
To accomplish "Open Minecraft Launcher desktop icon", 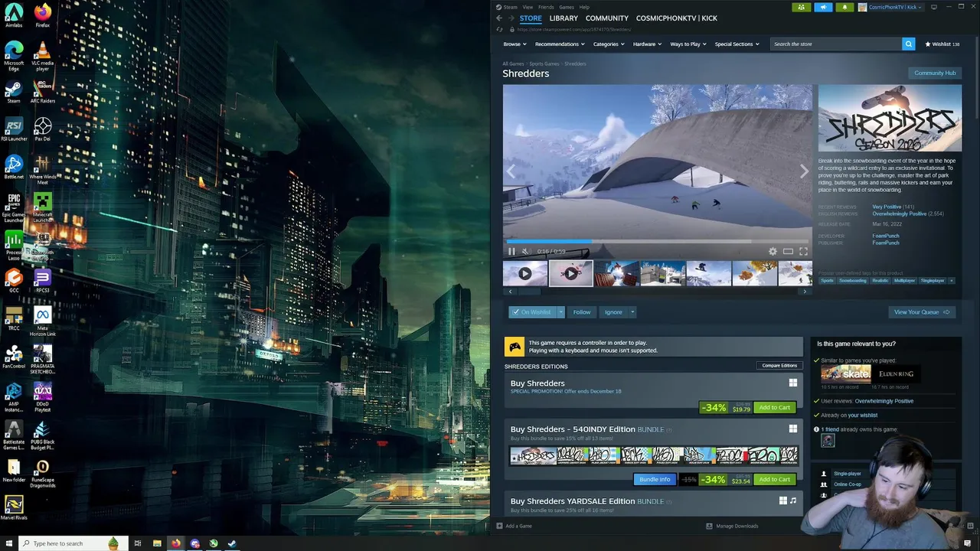I will (x=43, y=207).
